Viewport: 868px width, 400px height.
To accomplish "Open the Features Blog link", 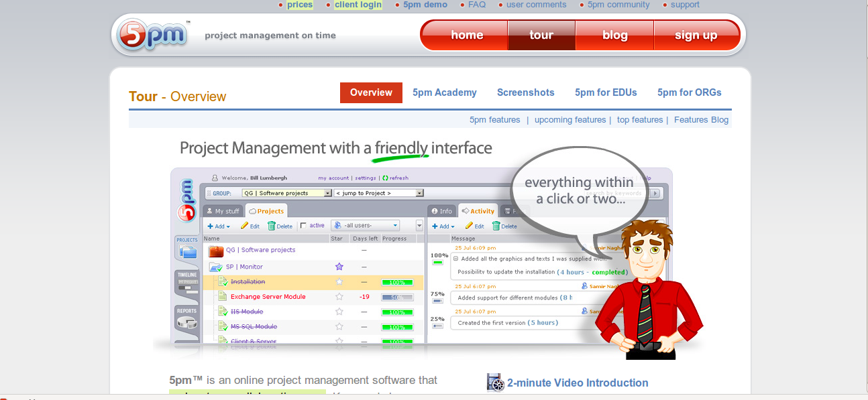I will 701,120.
